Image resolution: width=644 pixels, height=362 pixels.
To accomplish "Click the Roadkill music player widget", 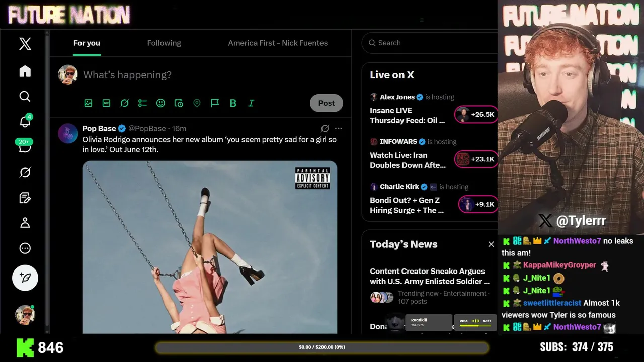I will (x=429, y=322).
